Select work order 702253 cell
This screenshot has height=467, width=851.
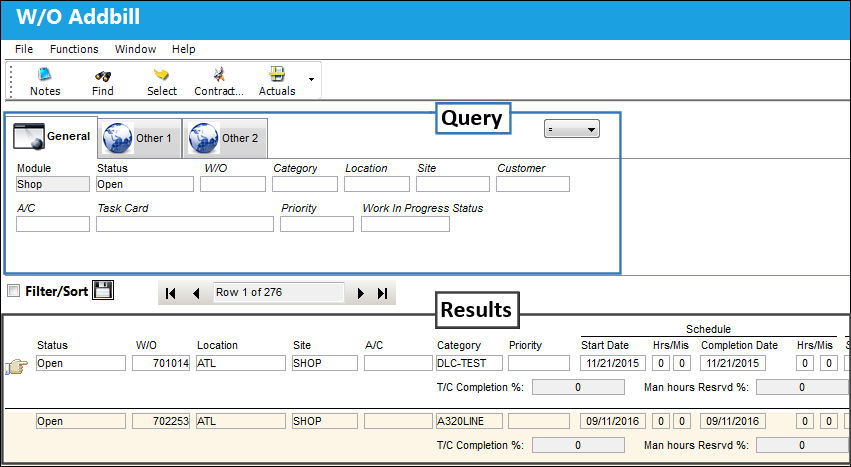point(161,421)
